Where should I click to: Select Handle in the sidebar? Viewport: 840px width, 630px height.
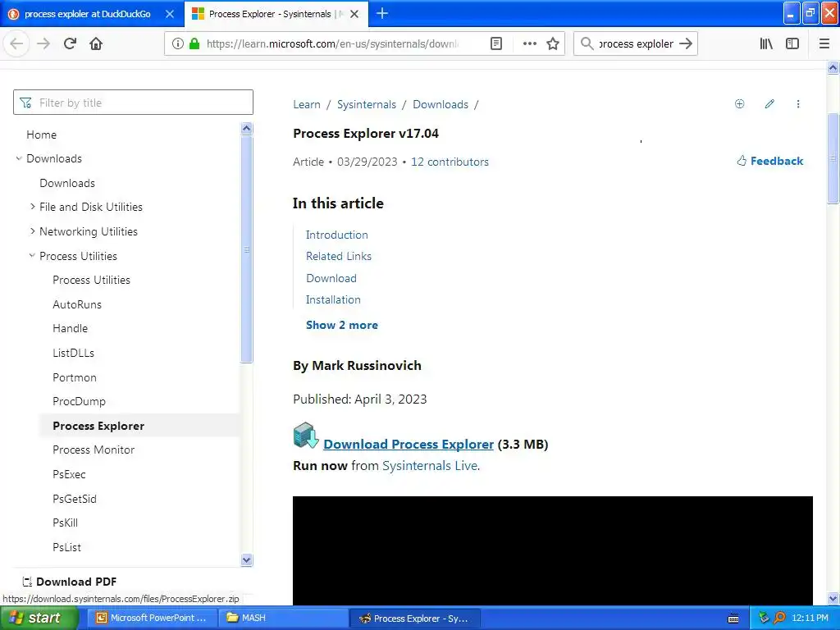[x=71, y=328]
